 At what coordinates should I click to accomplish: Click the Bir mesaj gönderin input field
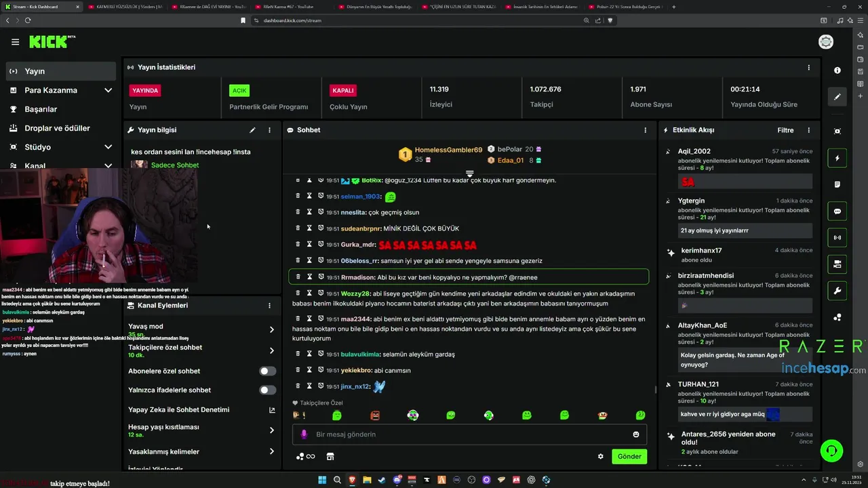pos(469,434)
